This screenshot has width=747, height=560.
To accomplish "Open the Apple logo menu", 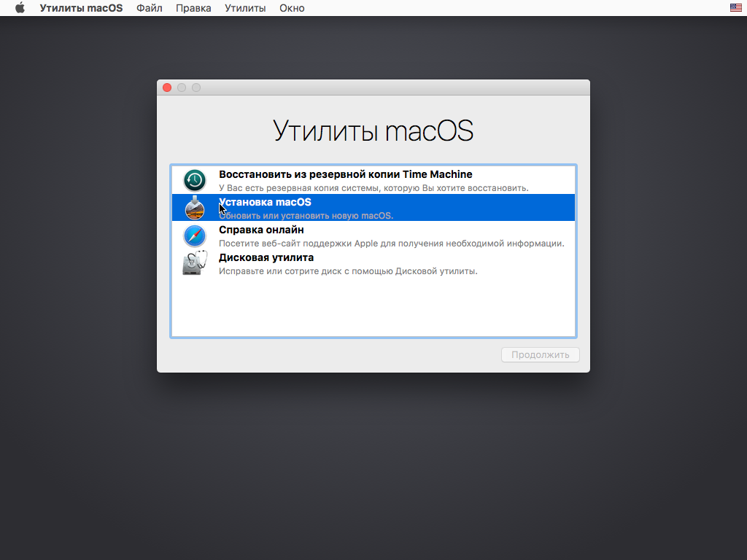I will 20,8.
